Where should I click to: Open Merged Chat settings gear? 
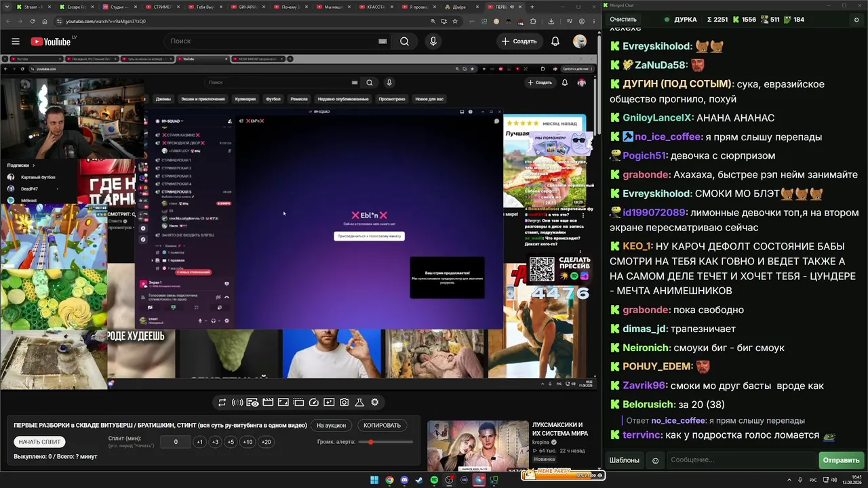click(x=856, y=20)
